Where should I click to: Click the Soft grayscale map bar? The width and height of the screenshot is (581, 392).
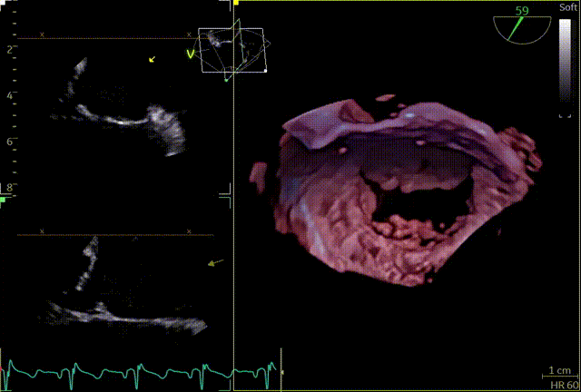click(566, 64)
